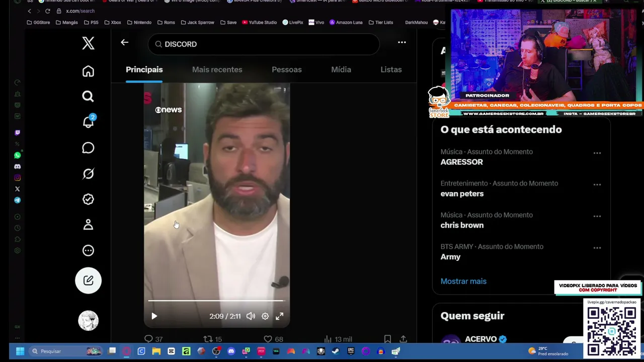Open options for AGRESSOR trend
Screen dimensions: 644x362
(597, 153)
